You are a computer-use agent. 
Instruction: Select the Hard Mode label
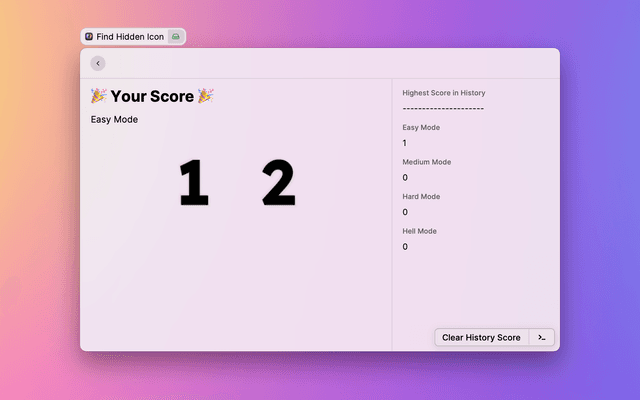point(421,197)
